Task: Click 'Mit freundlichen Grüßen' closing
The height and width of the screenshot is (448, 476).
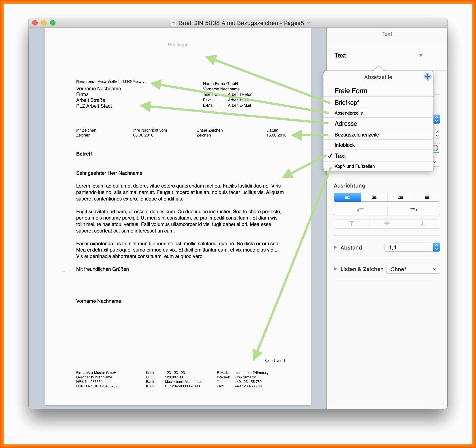Action: pos(102,269)
